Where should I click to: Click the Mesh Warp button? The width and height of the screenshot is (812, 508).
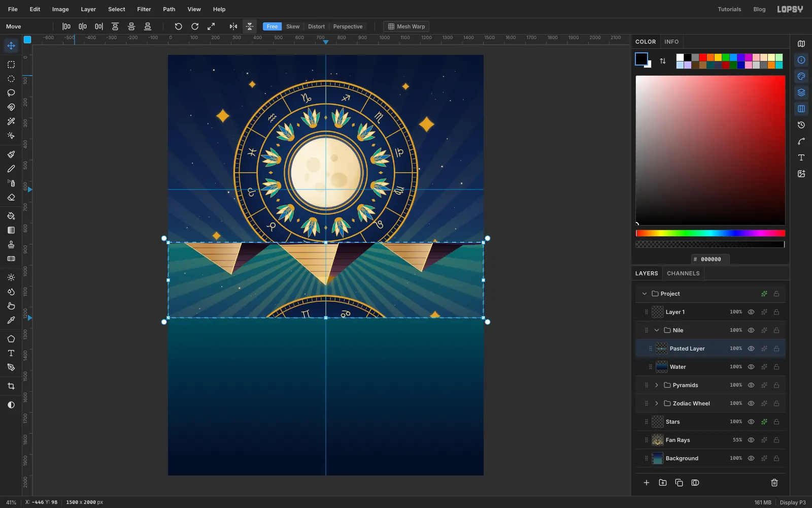coord(407,26)
